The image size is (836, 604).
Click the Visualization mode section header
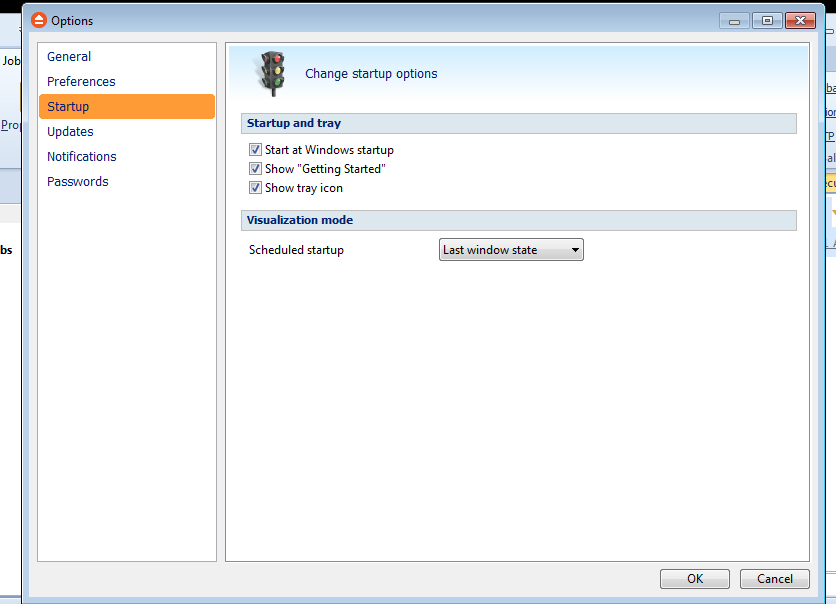300,220
